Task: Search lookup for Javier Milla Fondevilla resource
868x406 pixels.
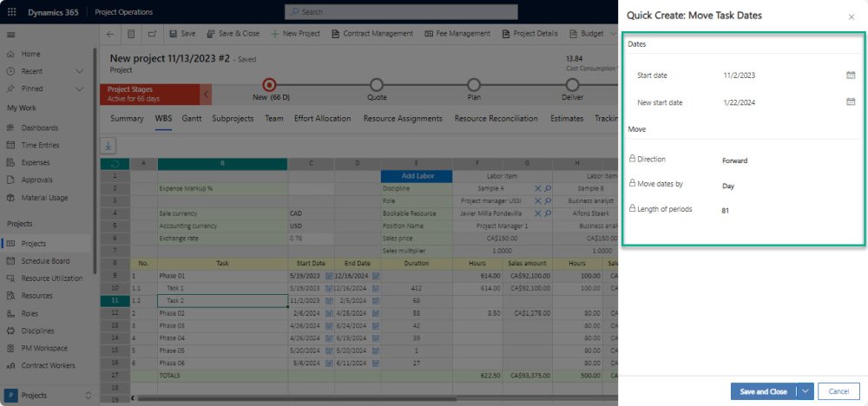Action: pyautogui.click(x=548, y=213)
